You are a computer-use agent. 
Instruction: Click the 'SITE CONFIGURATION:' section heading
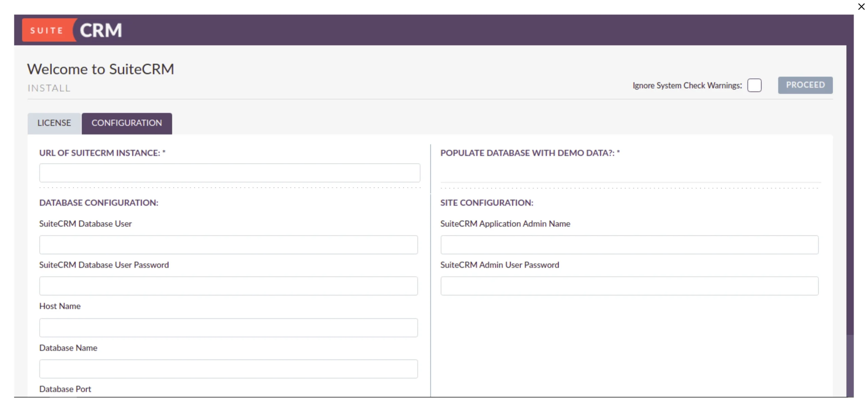click(x=487, y=203)
